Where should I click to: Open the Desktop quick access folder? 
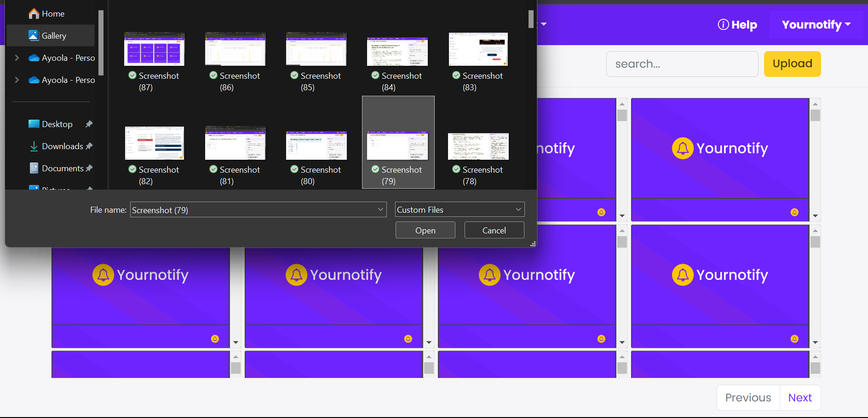57,124
